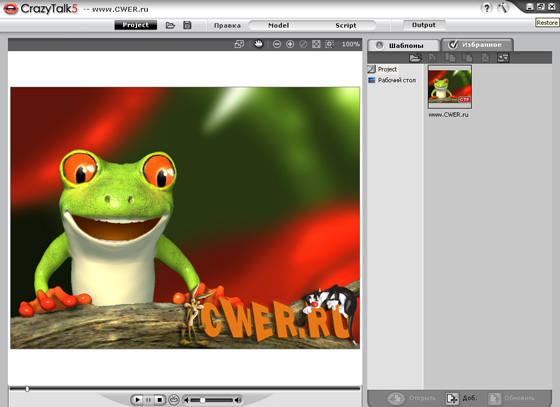The height and width of the screenshot is (407, 560).
Task: Open the Правка menu
Action: (227, 25)
